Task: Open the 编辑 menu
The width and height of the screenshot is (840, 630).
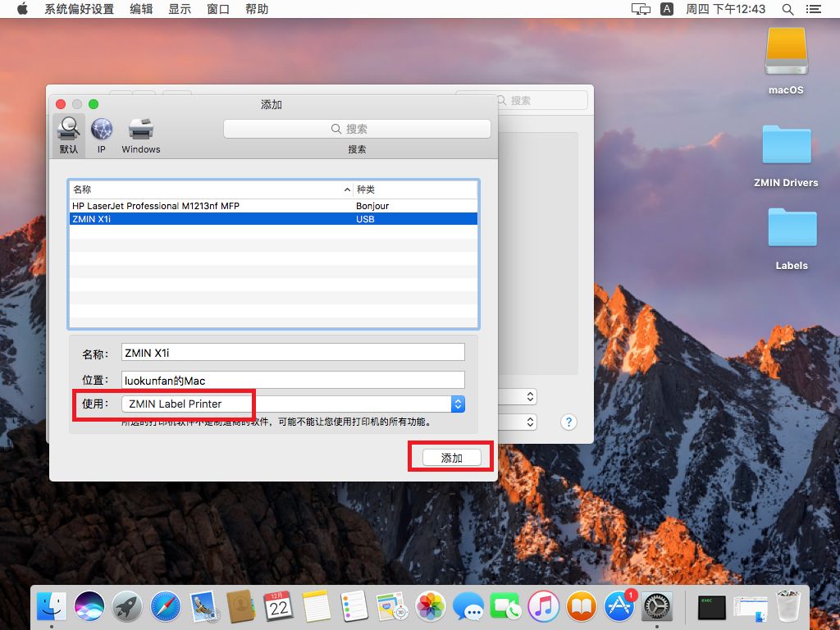Action: pyautogui.click(x=141, y=9)
